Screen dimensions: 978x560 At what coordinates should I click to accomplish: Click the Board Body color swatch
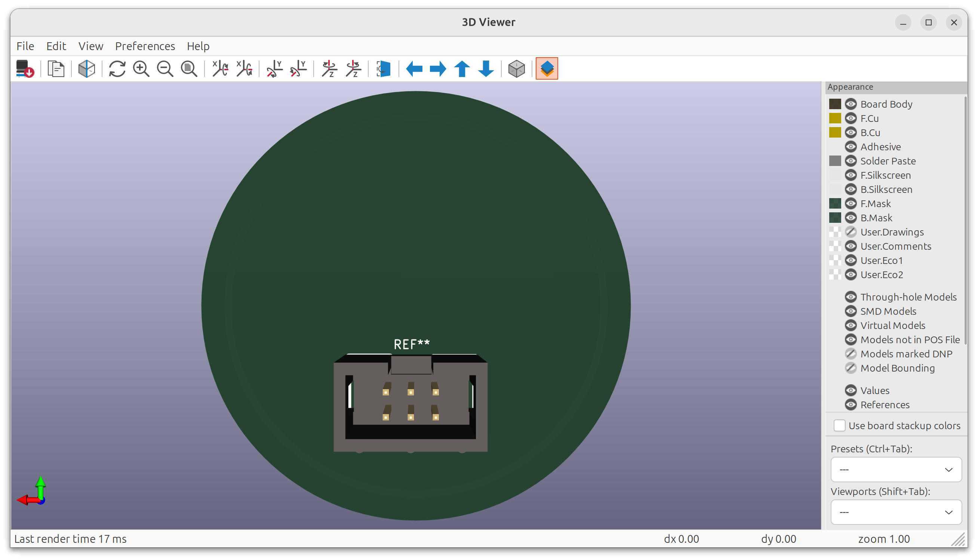click(835, 104)
